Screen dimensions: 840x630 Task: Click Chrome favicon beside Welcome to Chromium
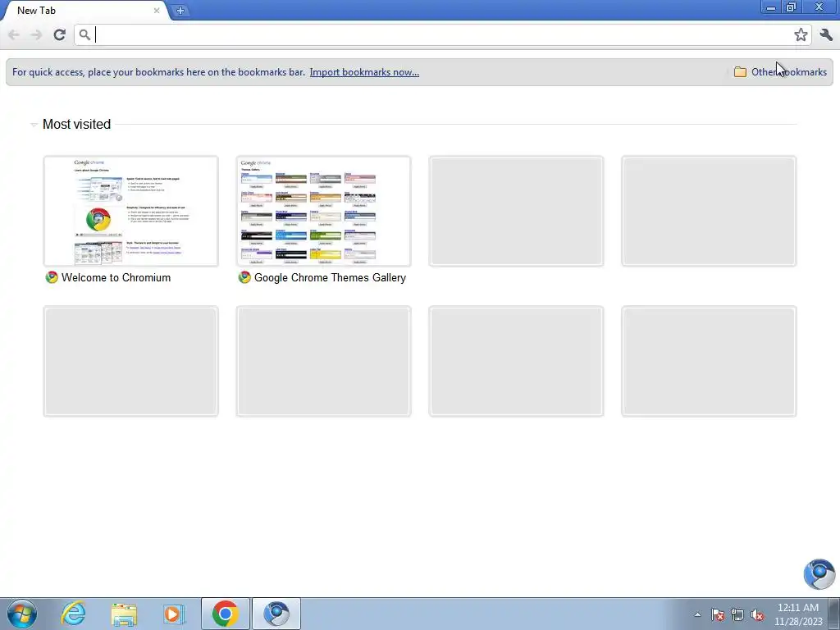point(52,277)
